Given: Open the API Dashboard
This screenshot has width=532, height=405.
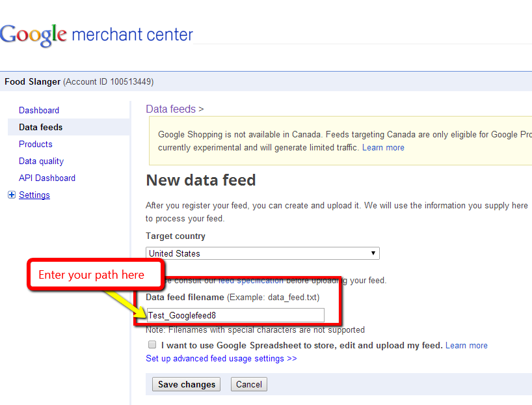Looking at the screenshot, I should click(47, 178).
